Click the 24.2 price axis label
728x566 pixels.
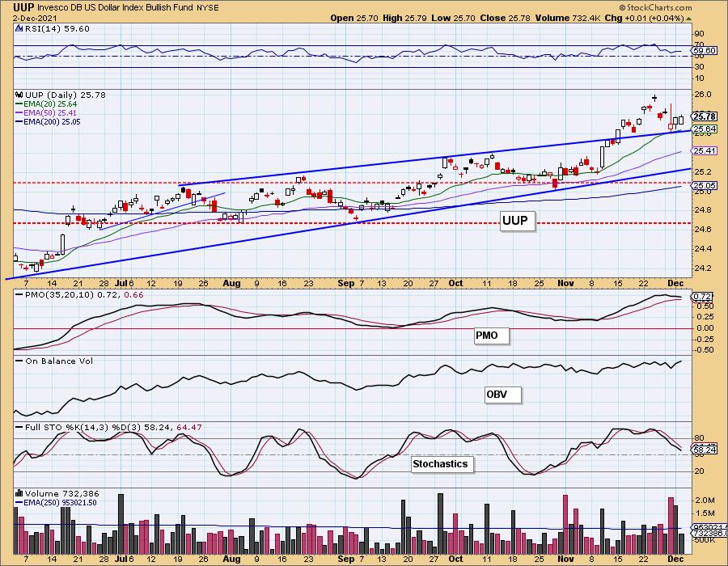[x=703, y=268]
